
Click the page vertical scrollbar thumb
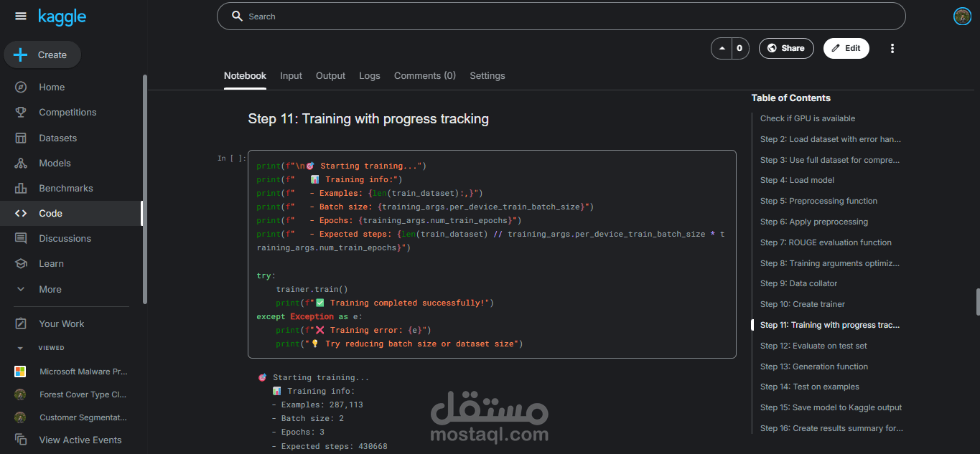click(x=977, y=301)
